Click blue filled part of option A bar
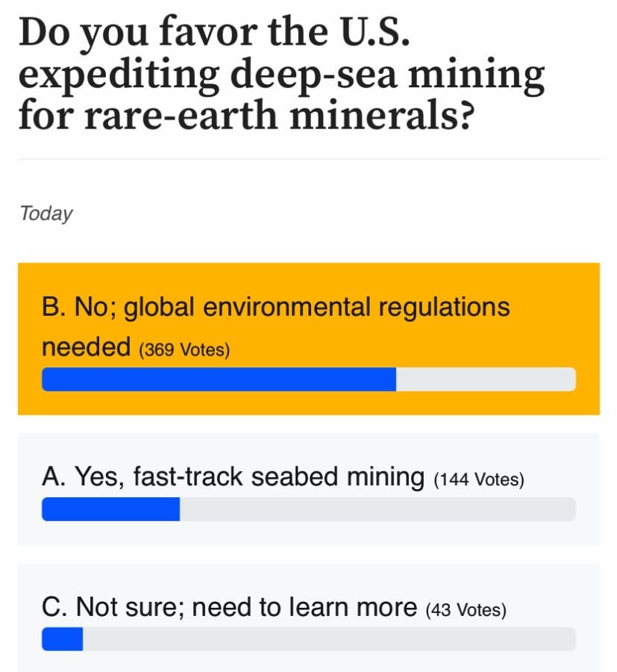Screen dimensions: 617x672 click(110, 509)
